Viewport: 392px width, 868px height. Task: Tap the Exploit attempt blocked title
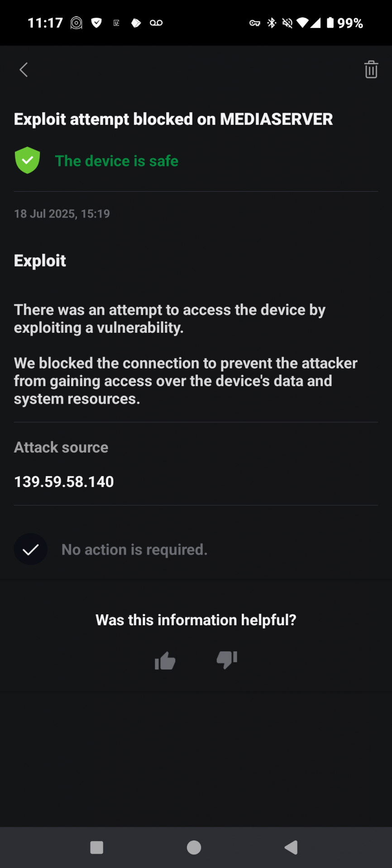coord(173,119)
